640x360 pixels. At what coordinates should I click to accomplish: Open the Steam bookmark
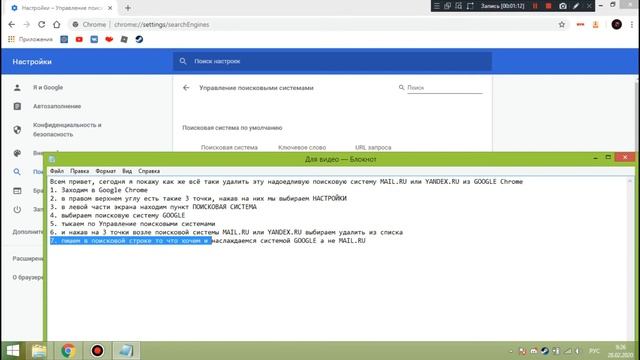pyautogui.click(x=139, y=39)
